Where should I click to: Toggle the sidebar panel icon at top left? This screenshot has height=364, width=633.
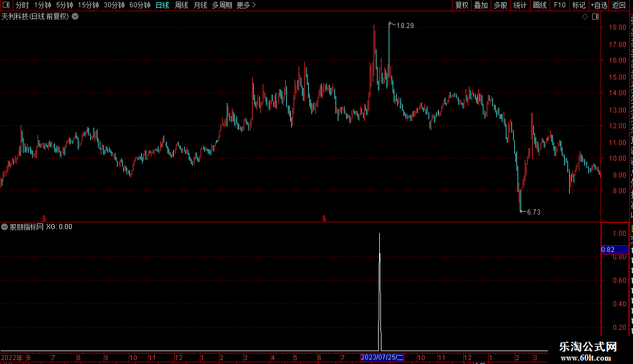click(x=6, y=5)
